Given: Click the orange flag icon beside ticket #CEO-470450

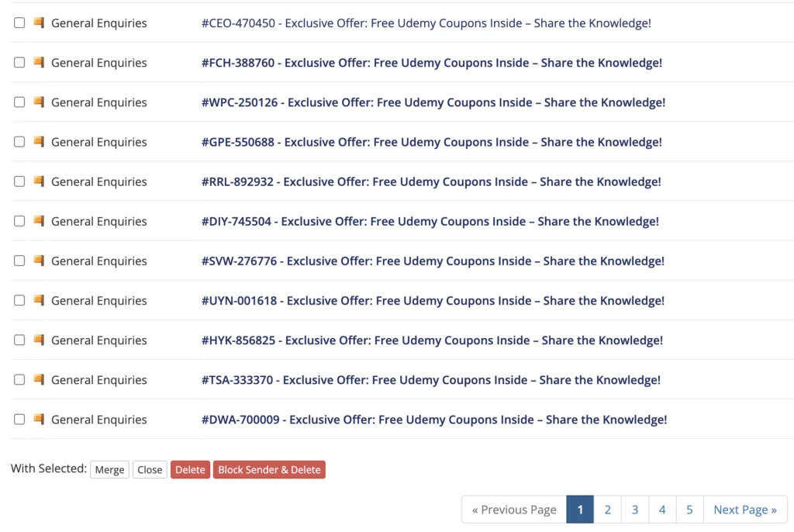Looking at the screenshot, I should (39, 23).
